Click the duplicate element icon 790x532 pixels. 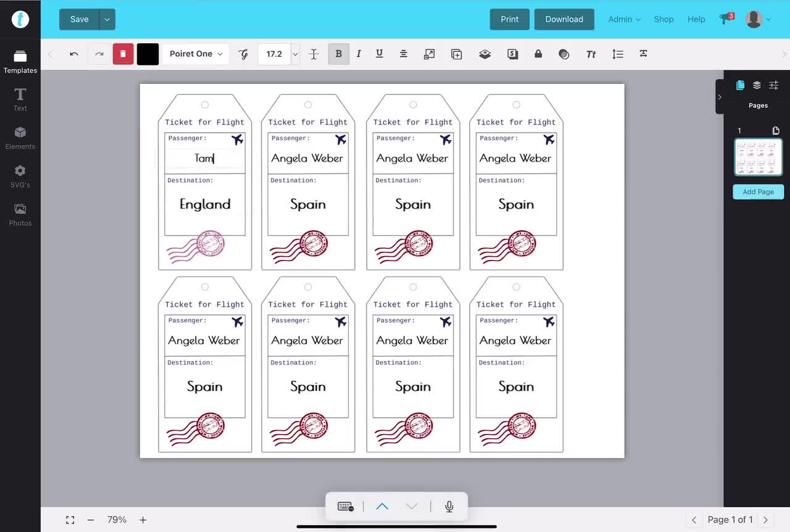[457, 54]
